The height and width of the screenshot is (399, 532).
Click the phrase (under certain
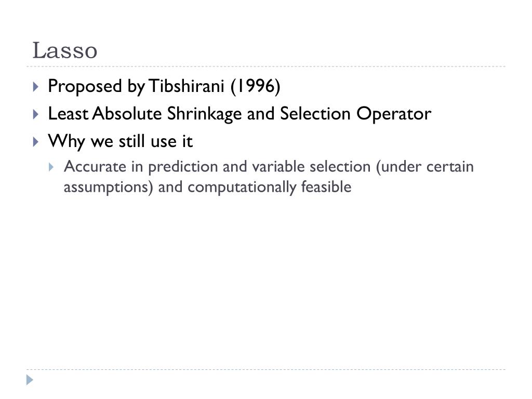coord(424,167)
